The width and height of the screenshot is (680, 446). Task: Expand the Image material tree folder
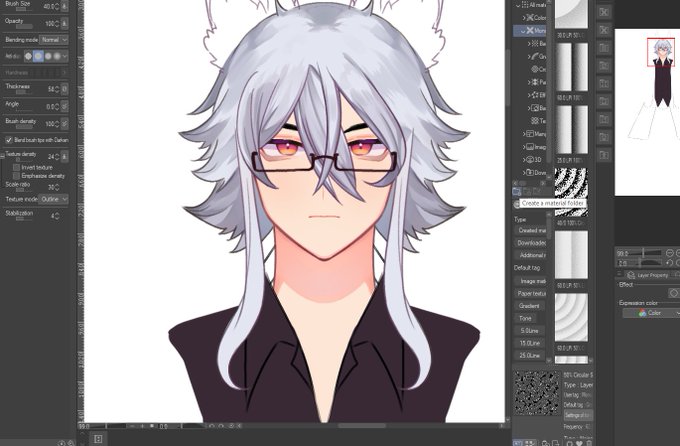pos(524,147)
